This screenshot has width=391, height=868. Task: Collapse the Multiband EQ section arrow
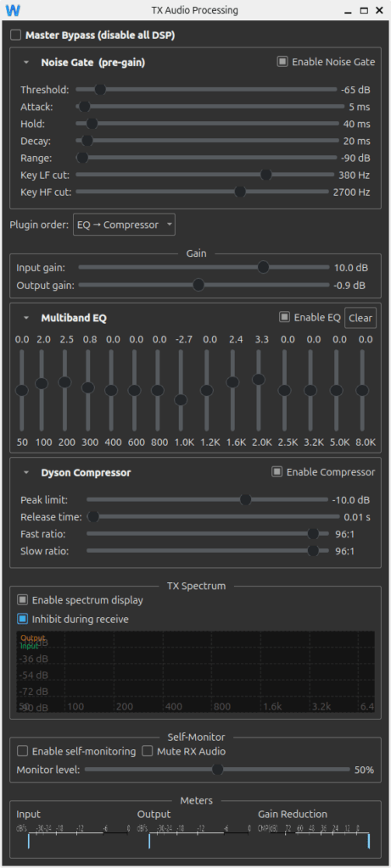pos(26,319)
